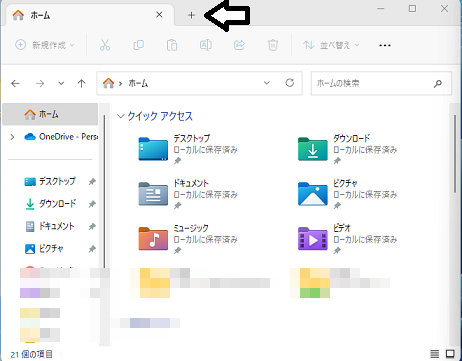462x361 pixels.
Task: Click the ホームの検索 search field
Action: (381, 83)
